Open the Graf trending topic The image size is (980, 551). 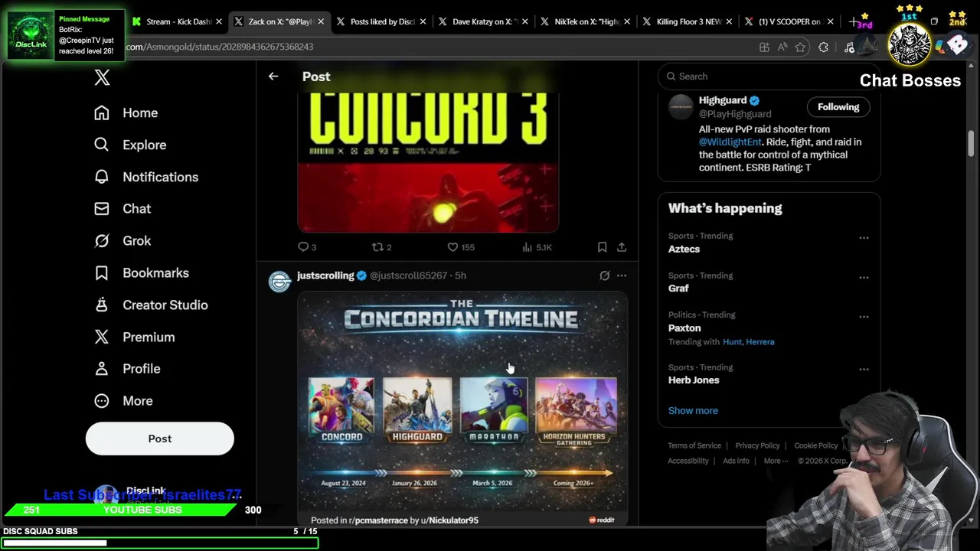[678, 288]
